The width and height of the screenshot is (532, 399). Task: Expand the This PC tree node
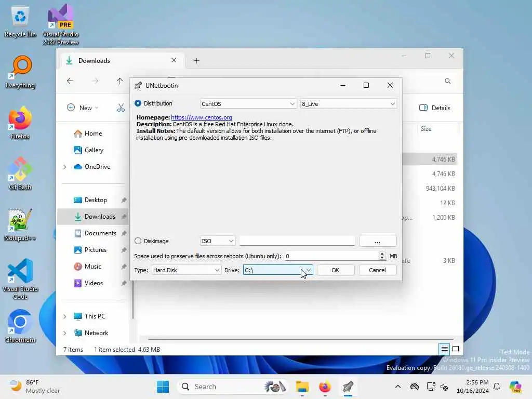(65, 316)
